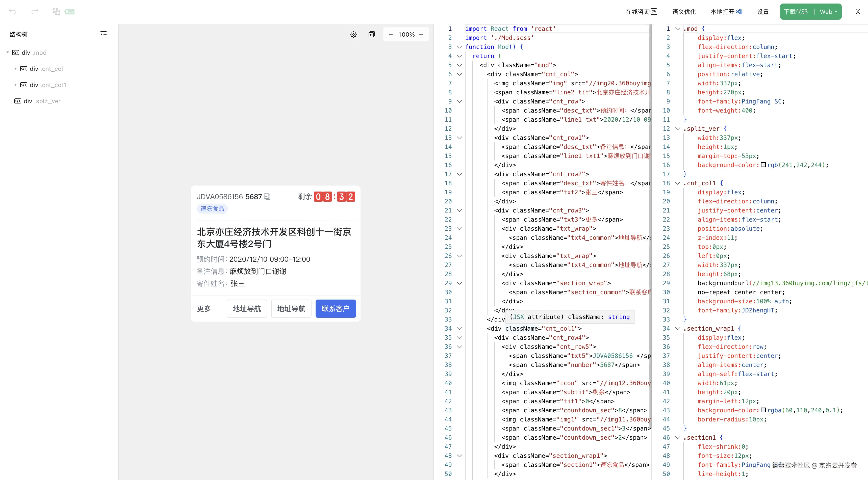Image resolution: width=868 pixels, height=480 pixels.
Task: Click the canvas settings gear icon
Action: coord(353,34)
